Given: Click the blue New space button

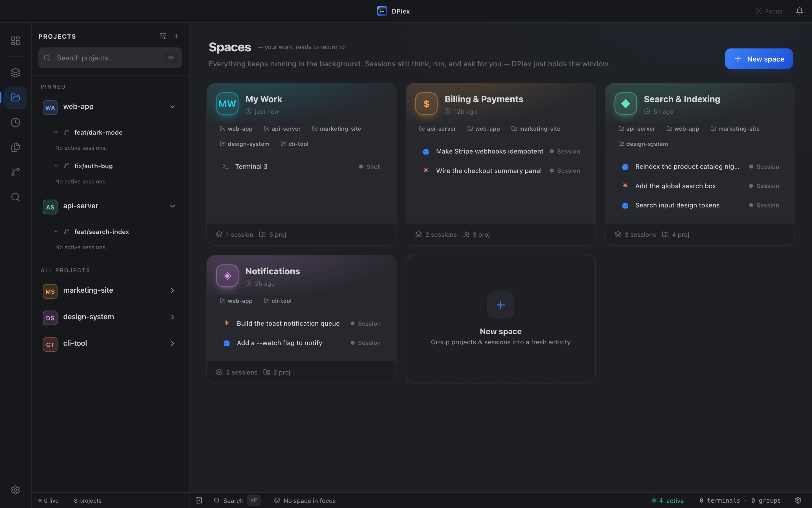Looking at the screenshot, I should click(x=759, y=59).
